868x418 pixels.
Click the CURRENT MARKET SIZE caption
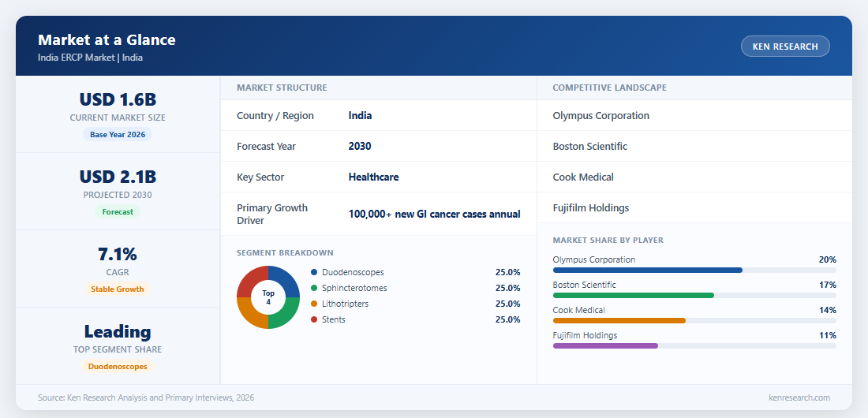pyautogui.click(x=118, y=118)
